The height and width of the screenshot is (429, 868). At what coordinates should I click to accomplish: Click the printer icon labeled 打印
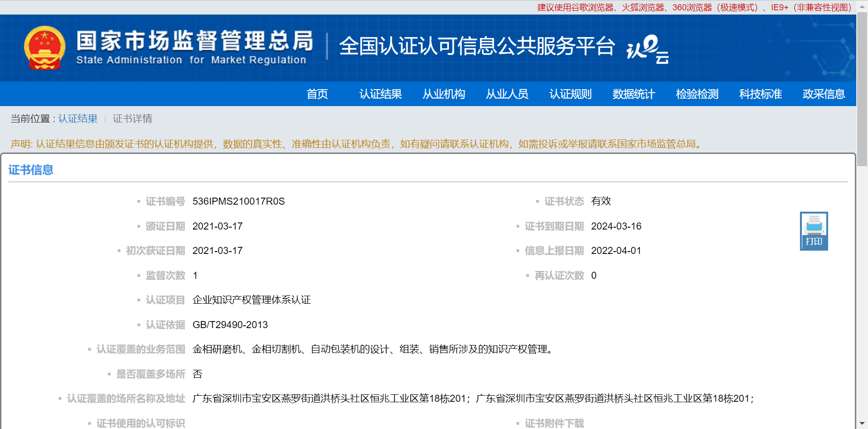[814, 230]
